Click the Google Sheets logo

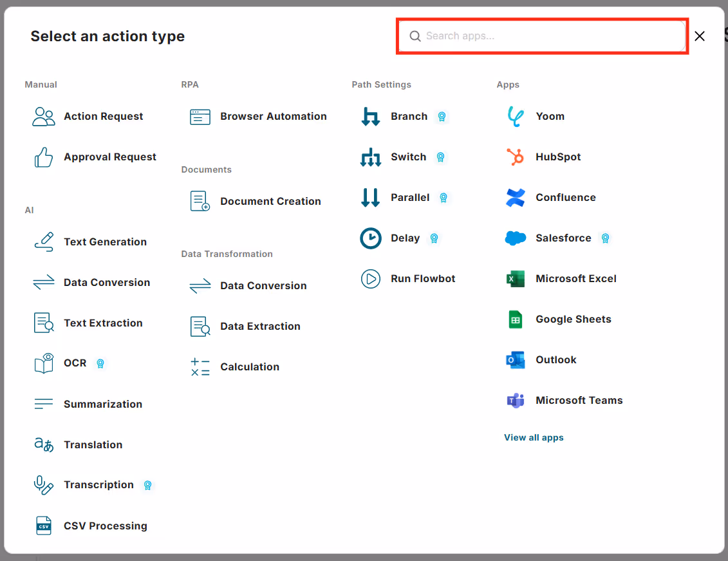point(516,319)
